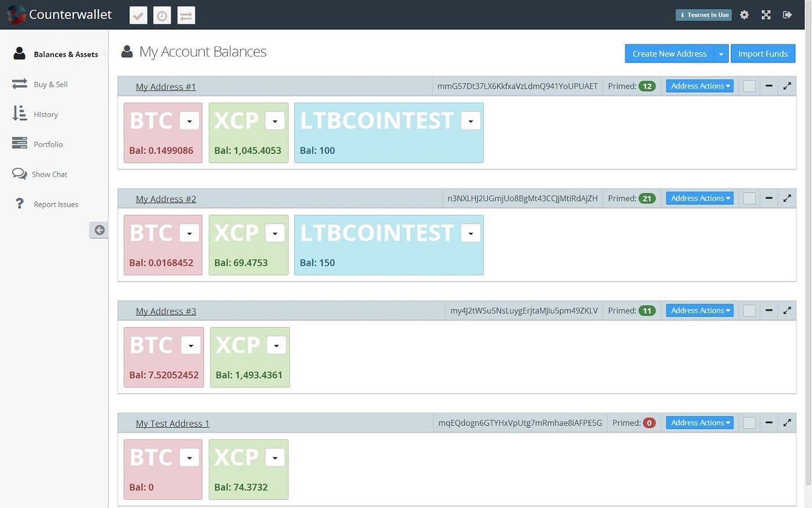
Task: Open Address Actions for My Test Address 1
Action: pos(699,423)
